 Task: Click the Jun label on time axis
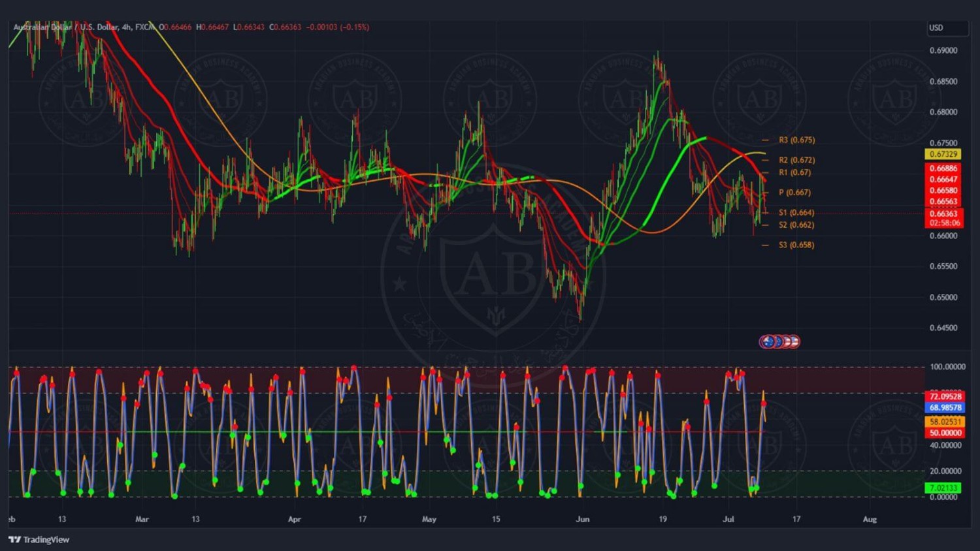pyautogui.click(x=582, y=520)
